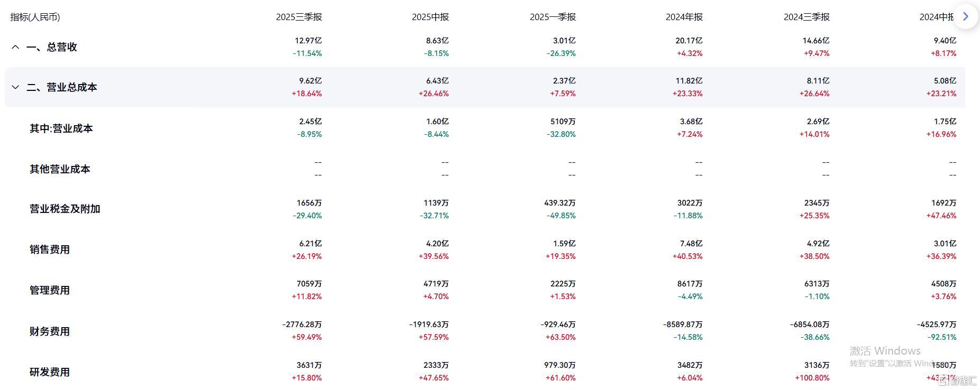Click the upward chevron icon beside 总营收

(x=15, y=47)
